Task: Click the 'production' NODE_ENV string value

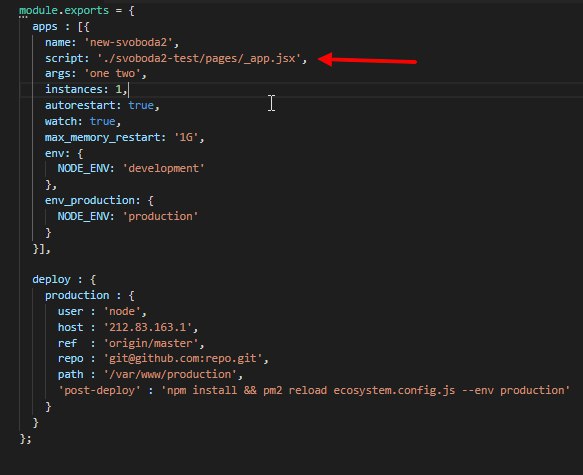Action: (160, 216)
